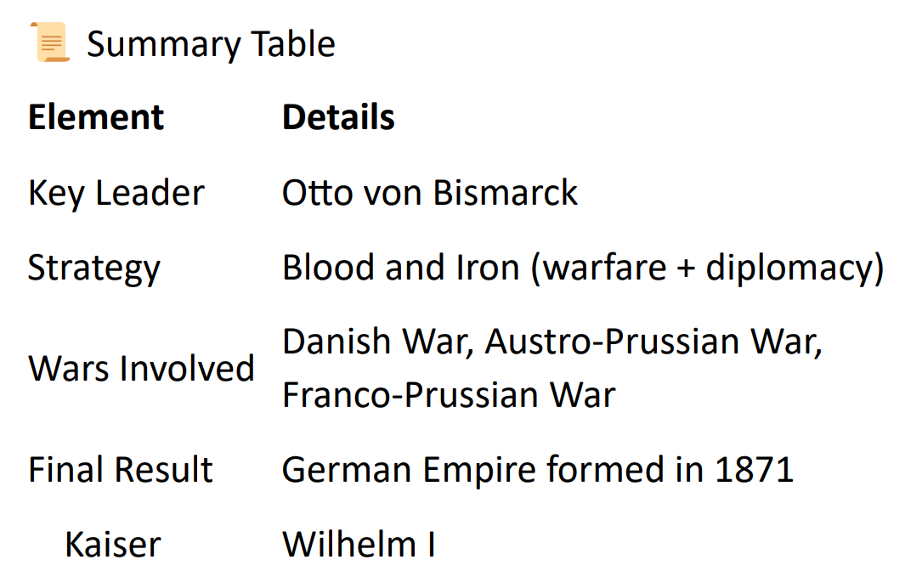The image size is (905, 588).
Task: Click the Key Leader row label
Action: [116, 193]
